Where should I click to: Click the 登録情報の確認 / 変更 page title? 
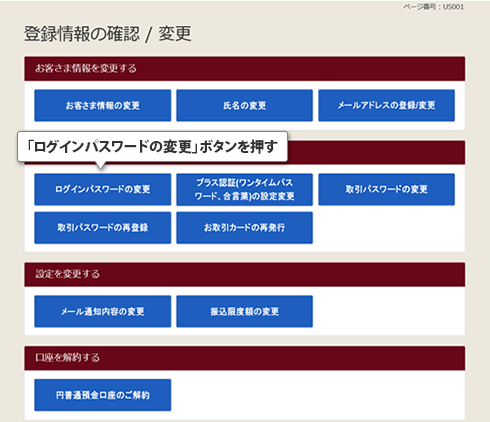pos(108,34)
